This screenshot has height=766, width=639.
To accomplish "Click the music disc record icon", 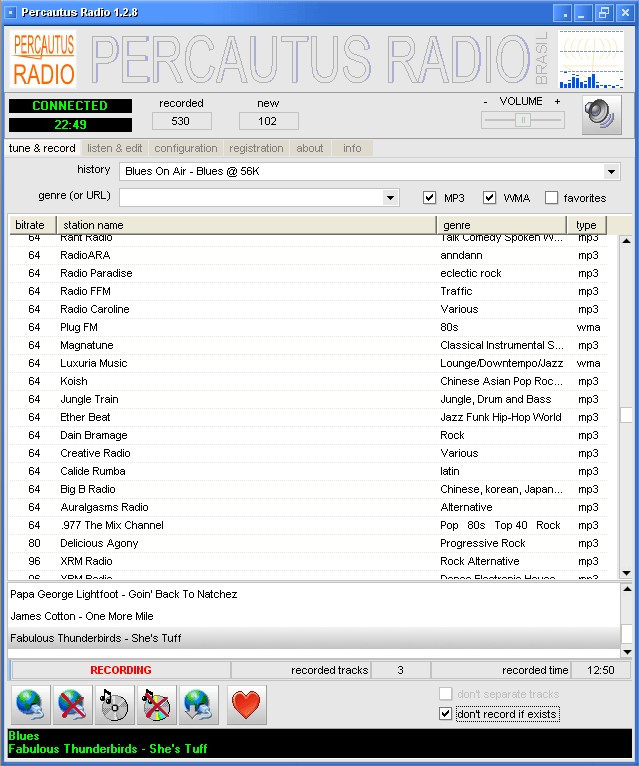I will 114,704.
